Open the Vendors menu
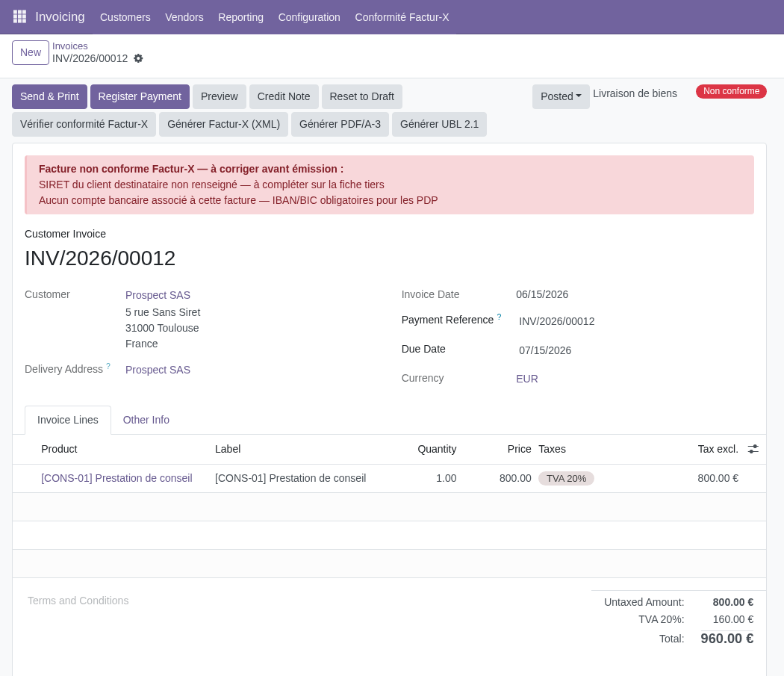 (184, 17)
